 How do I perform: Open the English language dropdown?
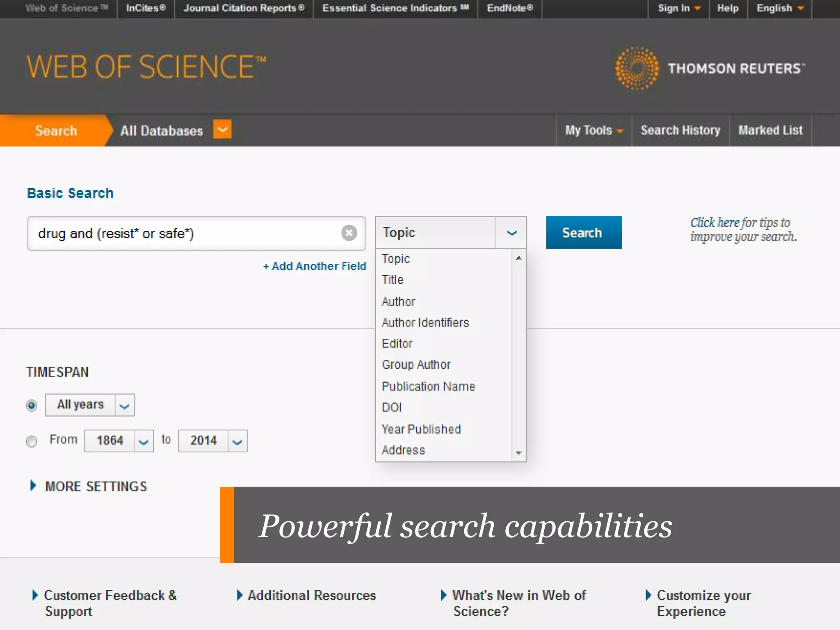coord(780,8)
